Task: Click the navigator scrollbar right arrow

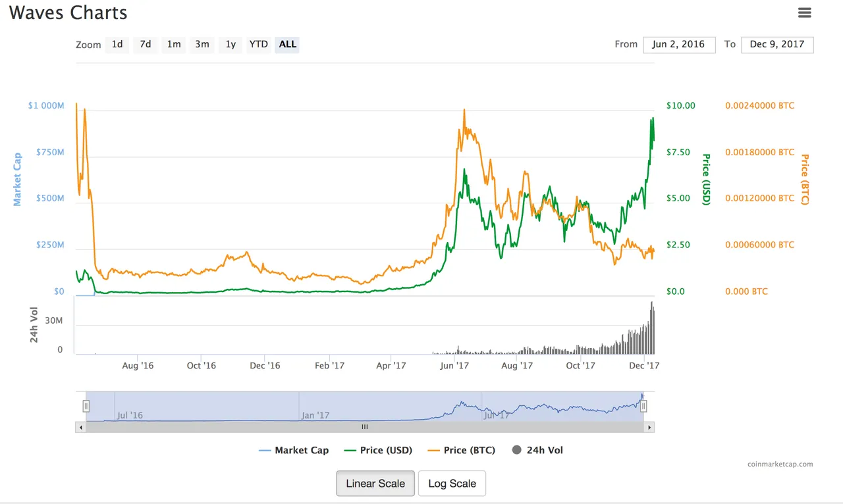Action: pyautogui.click(x=649, y=427)
